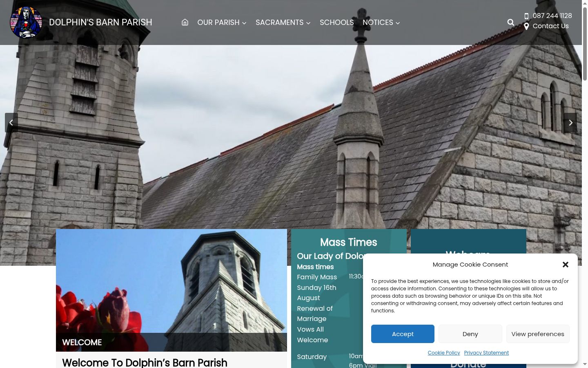This screenshot has width=588, height=368.
Task: Show previous slide with left arrow
Action: (11, 123)
